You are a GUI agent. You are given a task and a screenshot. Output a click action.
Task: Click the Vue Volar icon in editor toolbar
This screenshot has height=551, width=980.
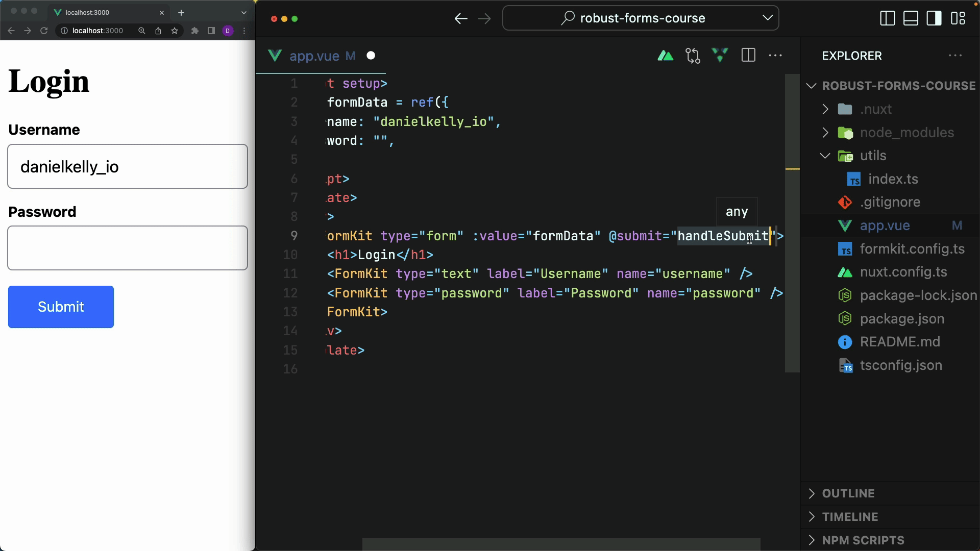coord(720,55)
